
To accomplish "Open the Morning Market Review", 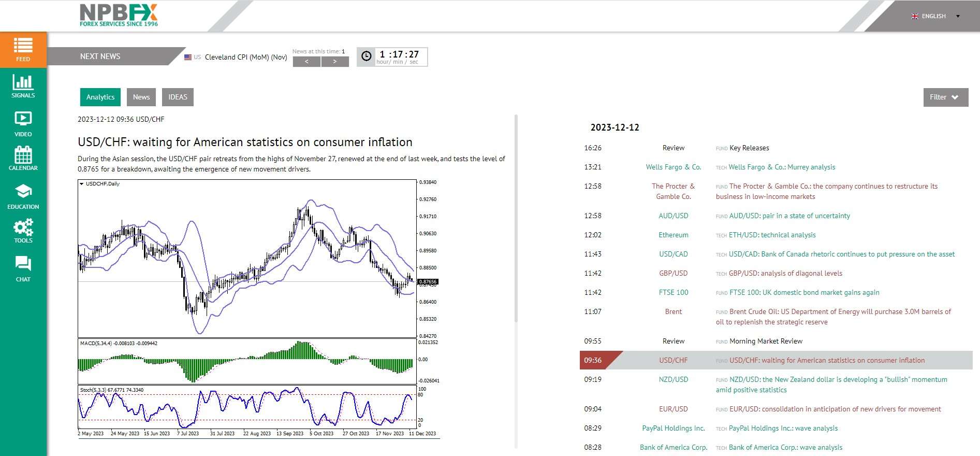I will tap(766, 341).
